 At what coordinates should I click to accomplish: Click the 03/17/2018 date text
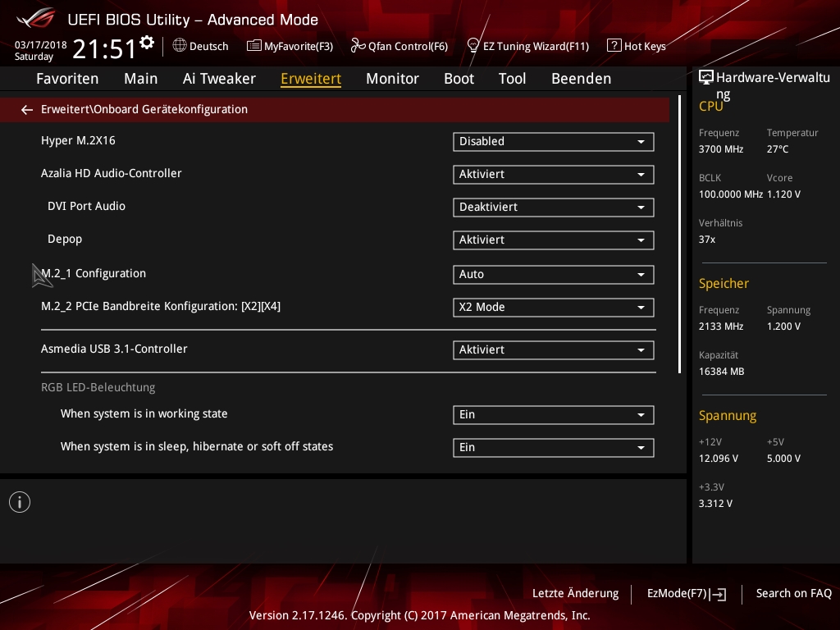pos(41,44)
